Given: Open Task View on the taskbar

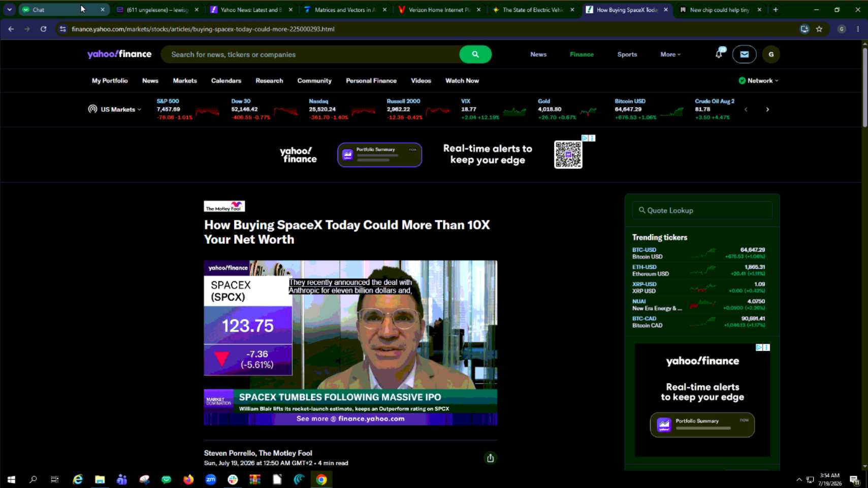Looking at the screenshot, I should click(x=55, y=479).
